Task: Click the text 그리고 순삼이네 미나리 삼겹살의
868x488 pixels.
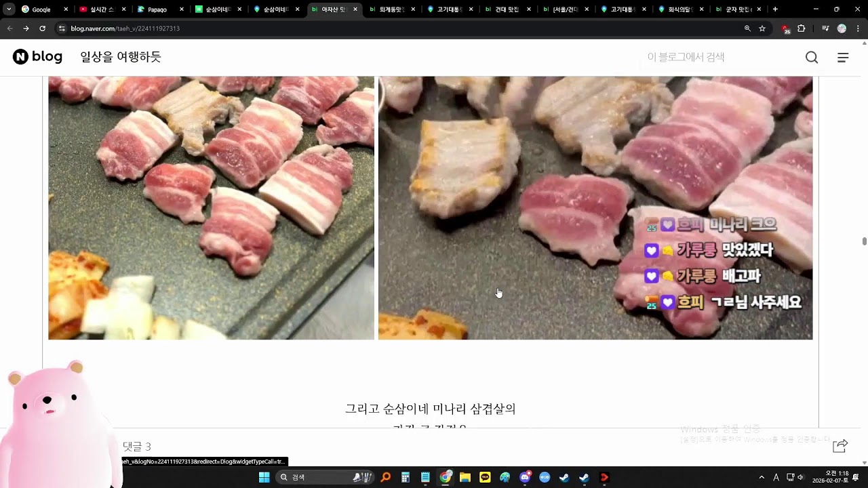Action: pyautogui.click(x=431, y=409)
